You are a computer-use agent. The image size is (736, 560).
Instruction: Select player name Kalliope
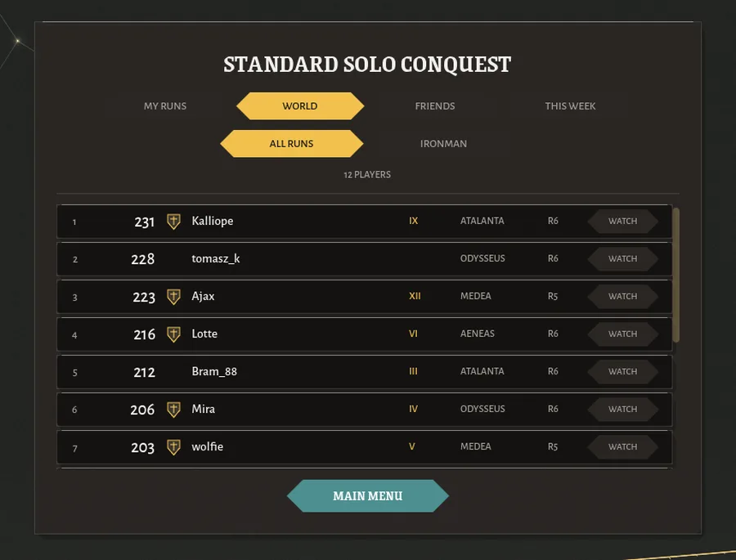point(212,221)
